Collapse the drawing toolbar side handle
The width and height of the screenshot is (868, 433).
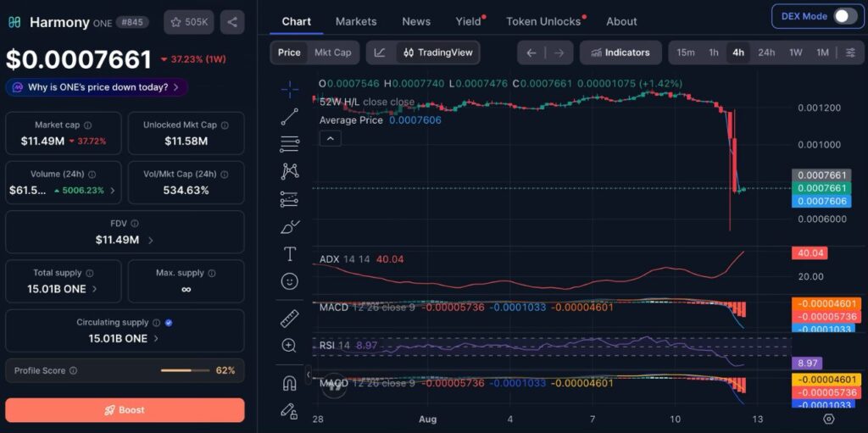coord(309,375)
